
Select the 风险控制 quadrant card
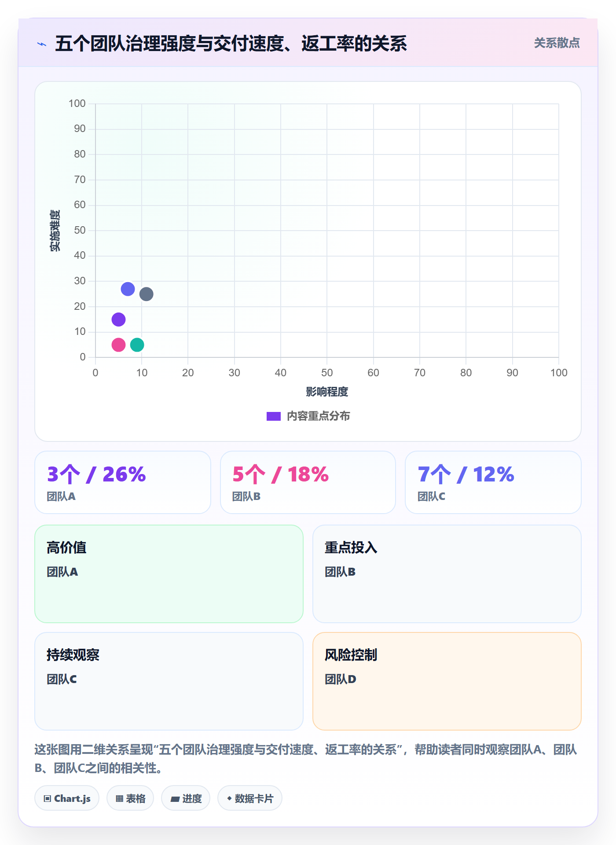coord(447,681)
